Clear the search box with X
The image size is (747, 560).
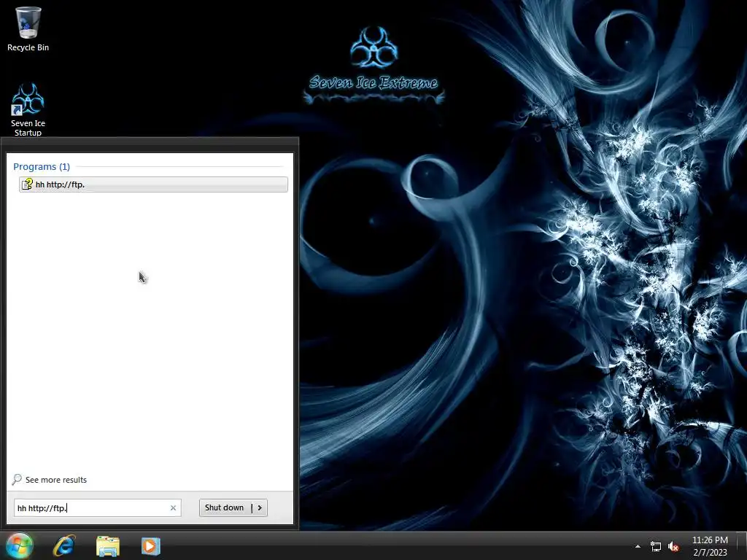tap(173, 508)
